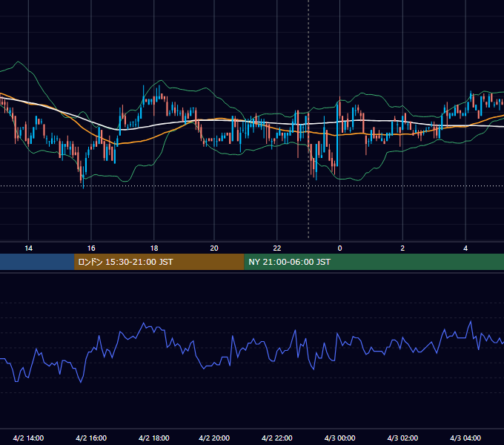Click the NY 21:00-06:00 JST session bar

point(374,262)
